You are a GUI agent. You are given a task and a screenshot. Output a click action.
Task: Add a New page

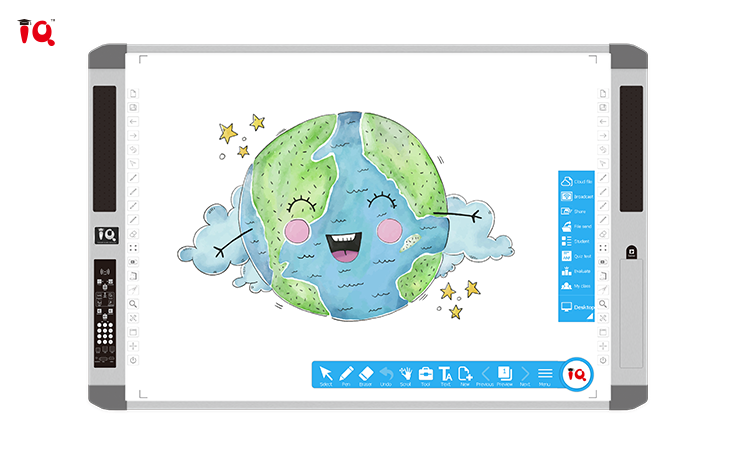465,374
